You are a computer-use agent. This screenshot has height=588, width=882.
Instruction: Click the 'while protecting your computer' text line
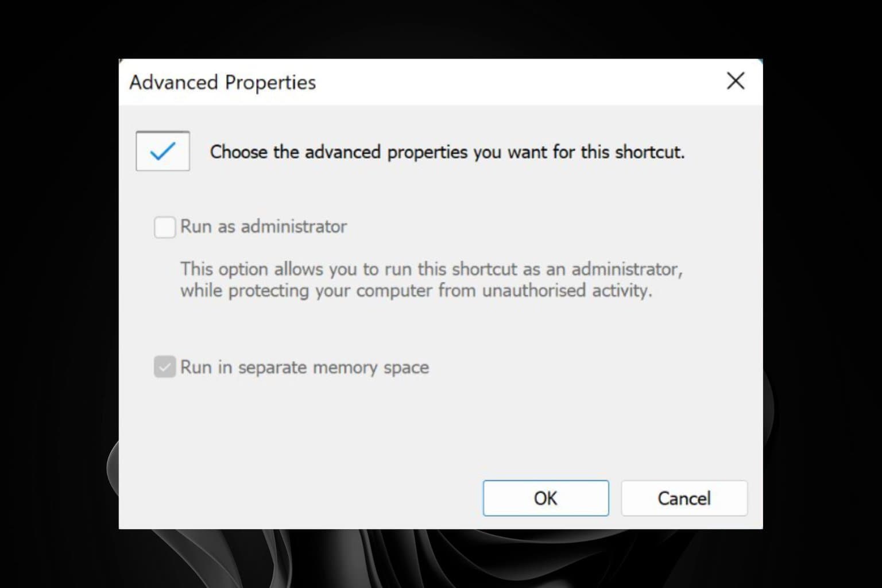tap(416, 291)
